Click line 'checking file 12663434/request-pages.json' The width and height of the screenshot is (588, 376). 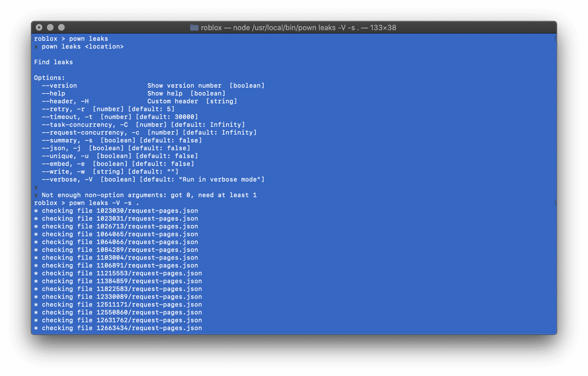coord(118,328)
